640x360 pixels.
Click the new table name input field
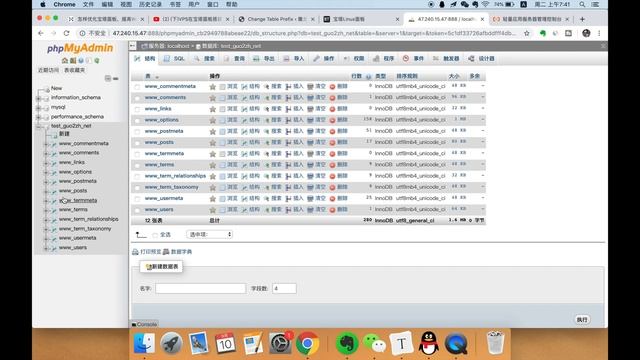pyautogui.click(x=200, y=289)
